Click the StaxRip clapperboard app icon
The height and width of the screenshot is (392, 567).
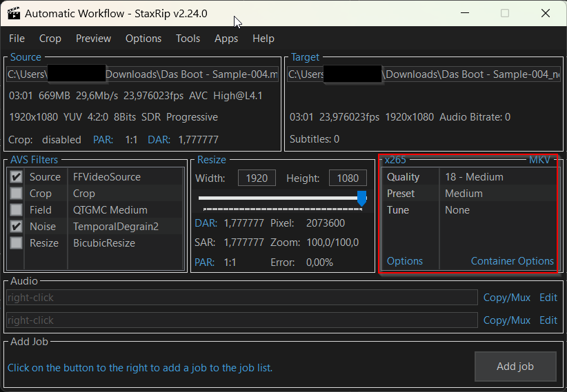(x=14, y=13)
